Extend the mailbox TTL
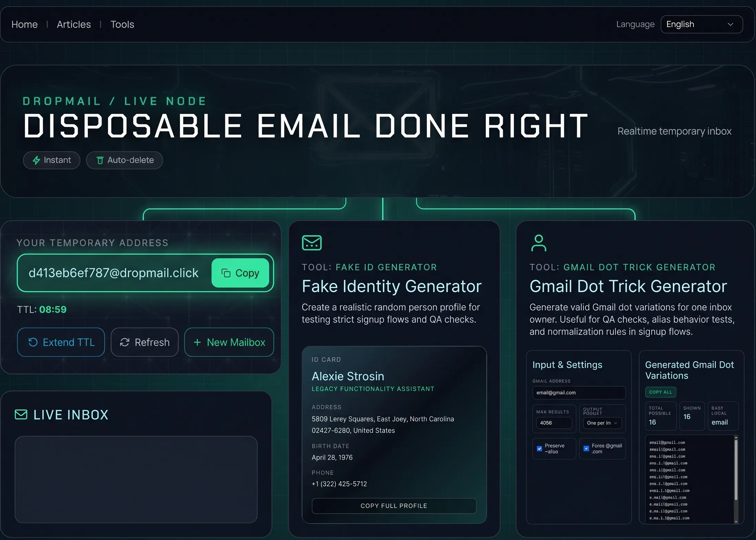This screenshot has height=540, width=756. click(61, 342)
